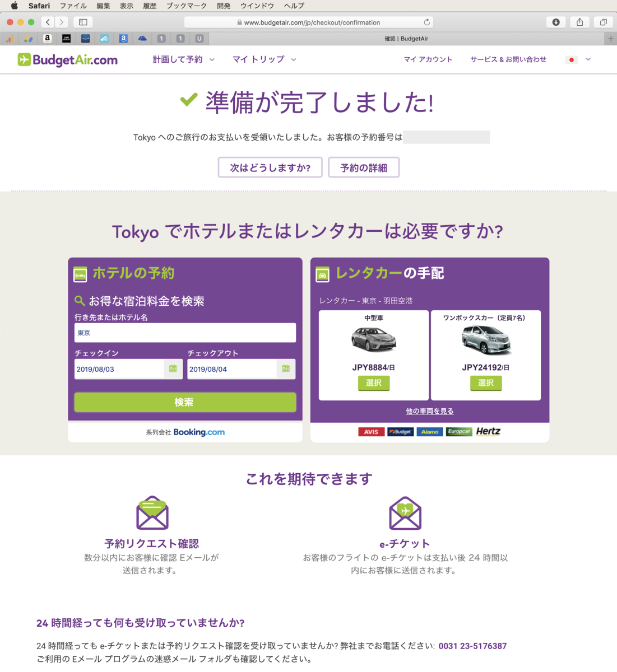
Task: Click the magnifying glass icon near お得な宿泊料金を検索
Action: pyautogui.click(x=78, y=301)
